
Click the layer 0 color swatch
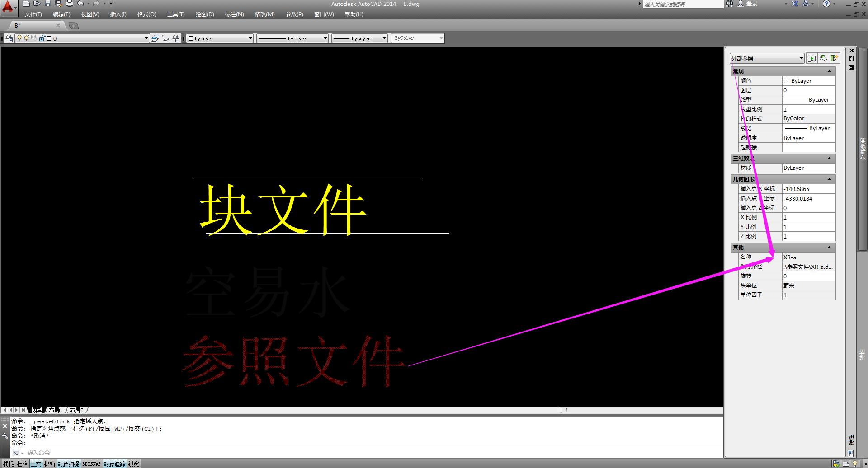[x=49, y=38]
